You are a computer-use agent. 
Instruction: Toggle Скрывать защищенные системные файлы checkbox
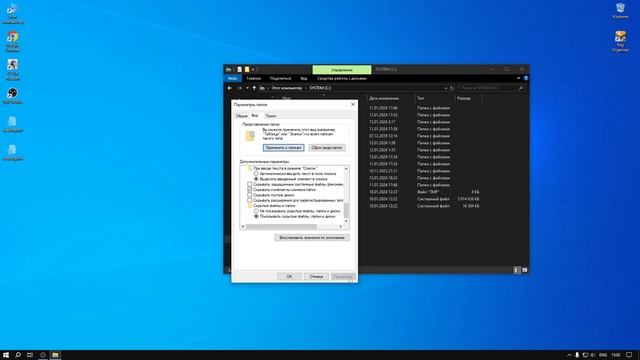pyautogui.click(x=250, y=184)
